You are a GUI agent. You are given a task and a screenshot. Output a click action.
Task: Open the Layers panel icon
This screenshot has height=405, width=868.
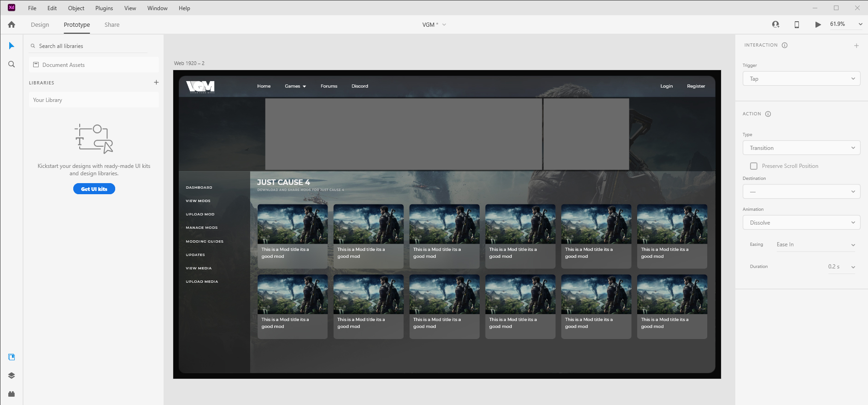pyautogui.click(x=12, y=375)
